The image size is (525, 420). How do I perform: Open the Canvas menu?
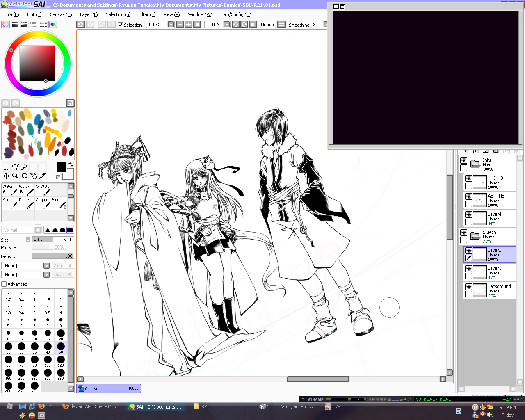point(61,14)
